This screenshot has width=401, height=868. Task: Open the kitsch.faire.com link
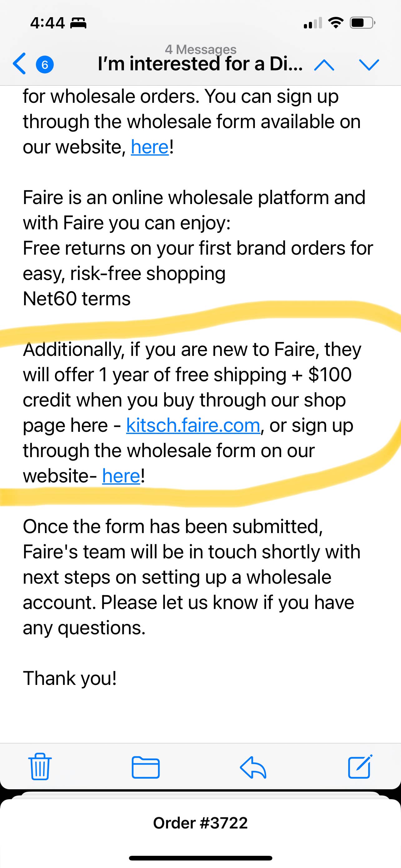click(x=193, y=425)
